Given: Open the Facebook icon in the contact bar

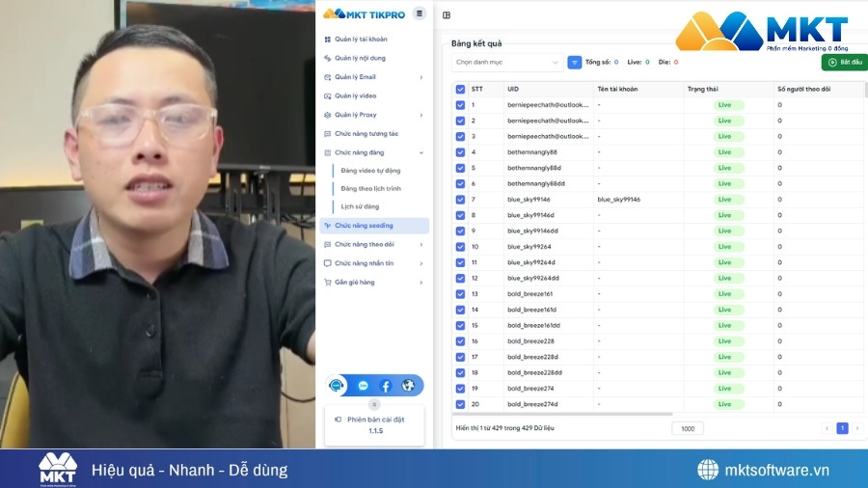Looking at the screenshot, I should tap(386, 386).
